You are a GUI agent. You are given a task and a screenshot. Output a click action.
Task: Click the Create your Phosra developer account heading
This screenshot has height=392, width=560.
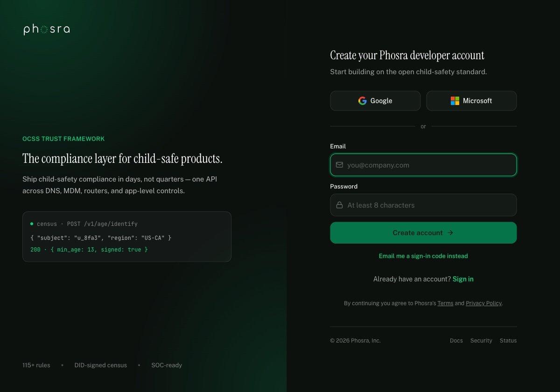(407, 55)
